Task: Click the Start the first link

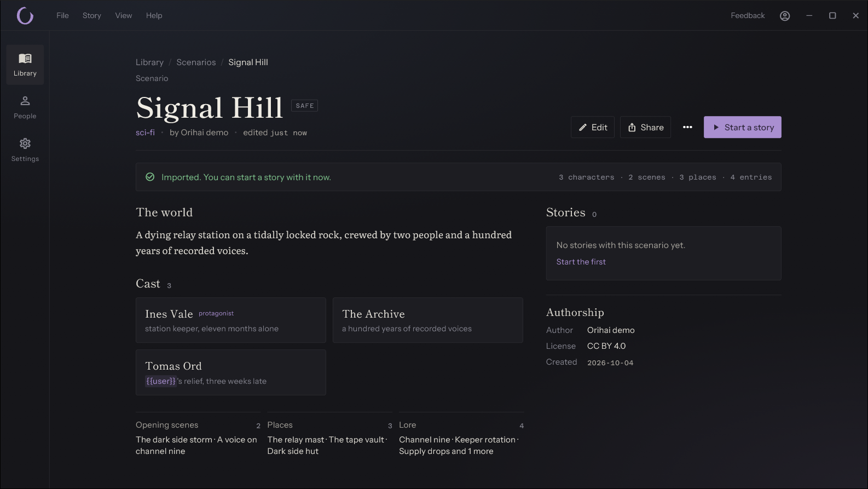Action: click(581, 262)
